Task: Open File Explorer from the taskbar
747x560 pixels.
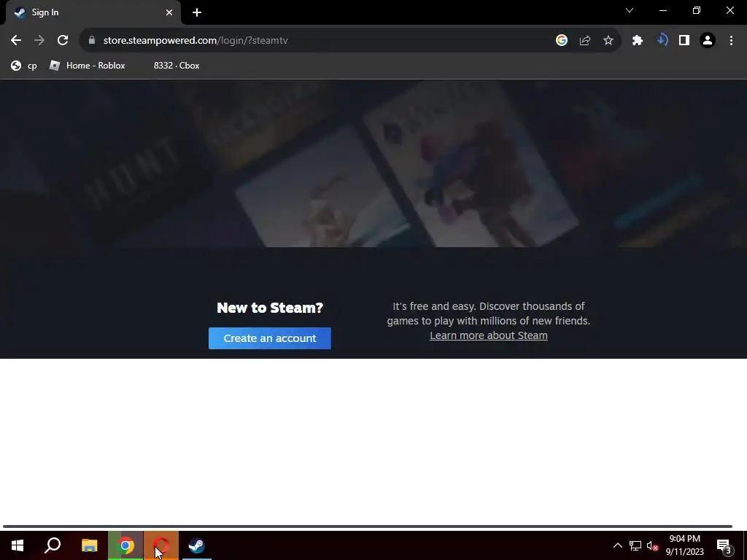Action: [x=90, y=545]
